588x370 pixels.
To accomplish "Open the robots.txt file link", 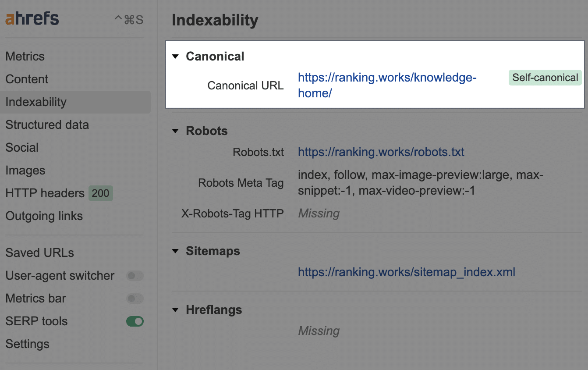I will pyautogui.click(x=381, y=152).
